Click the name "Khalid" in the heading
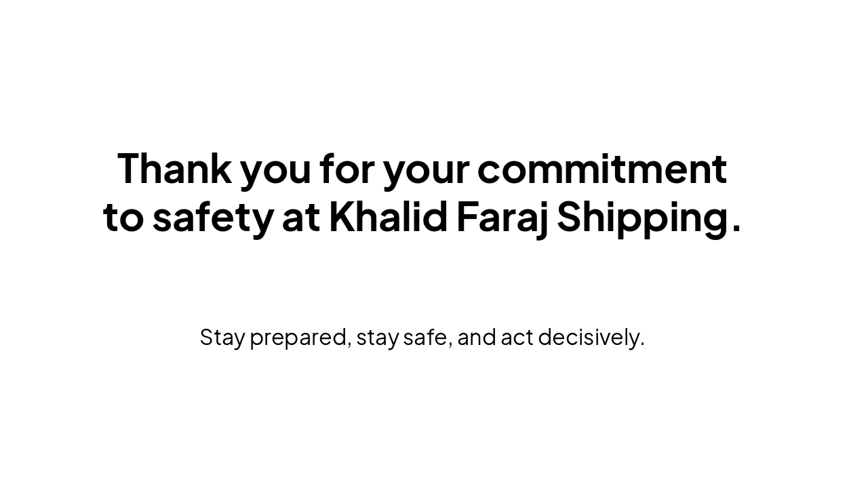This screenshot has width=868, height=488. tap(389, 217)
